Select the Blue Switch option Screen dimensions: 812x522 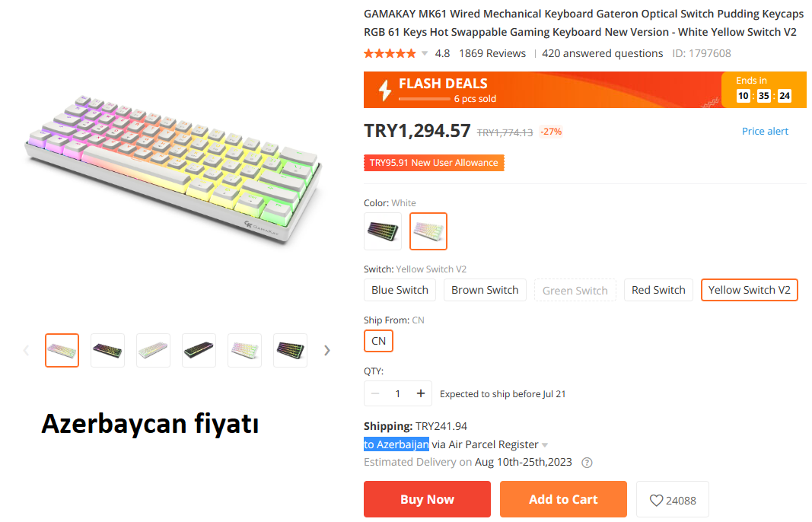coord(400,290)
